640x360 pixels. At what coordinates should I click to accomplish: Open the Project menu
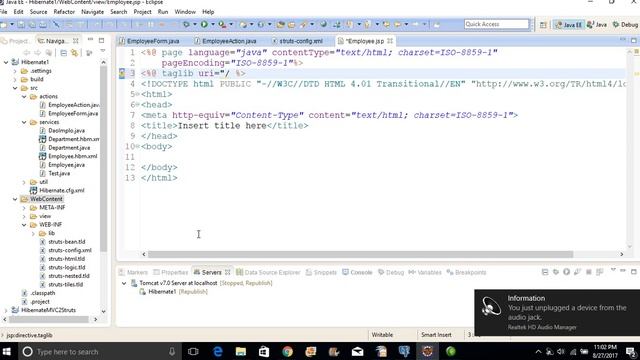click(x=142, y=12)
